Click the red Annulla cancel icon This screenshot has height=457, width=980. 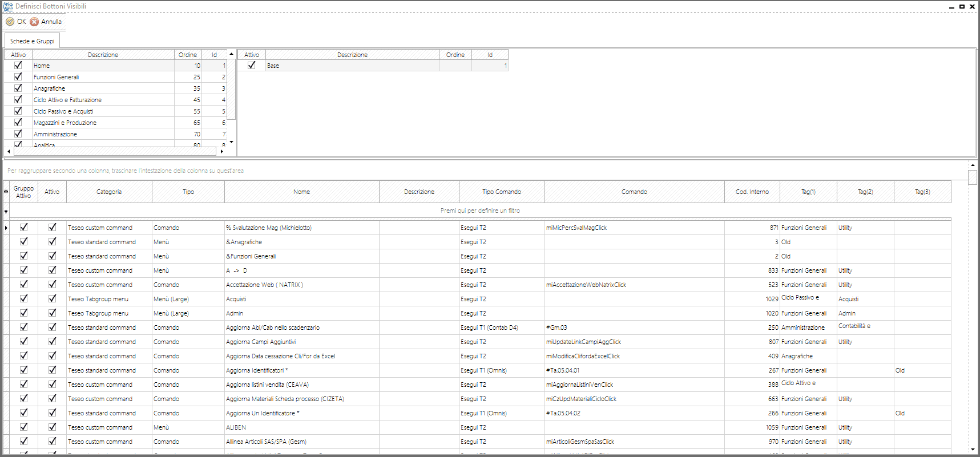tap(34, 22)
